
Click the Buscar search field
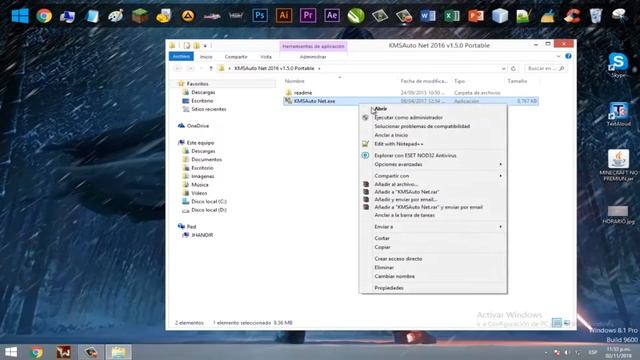[x=546, y=69]
